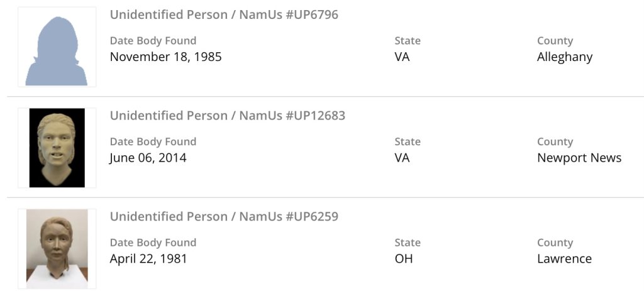644x291 pixels.
Task: Click Date Body Found label for UP12683
Action: (x=153, y=142)
